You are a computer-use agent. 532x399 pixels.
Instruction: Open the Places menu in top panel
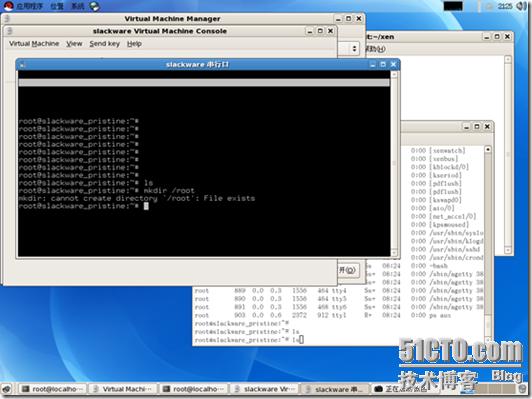click(x=57, y=6)
